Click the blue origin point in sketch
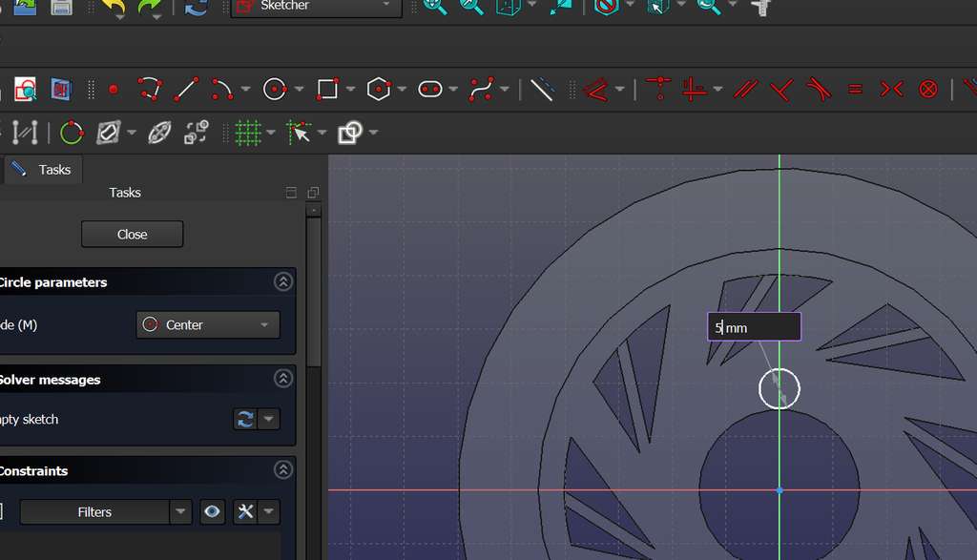 coord(780,490)
